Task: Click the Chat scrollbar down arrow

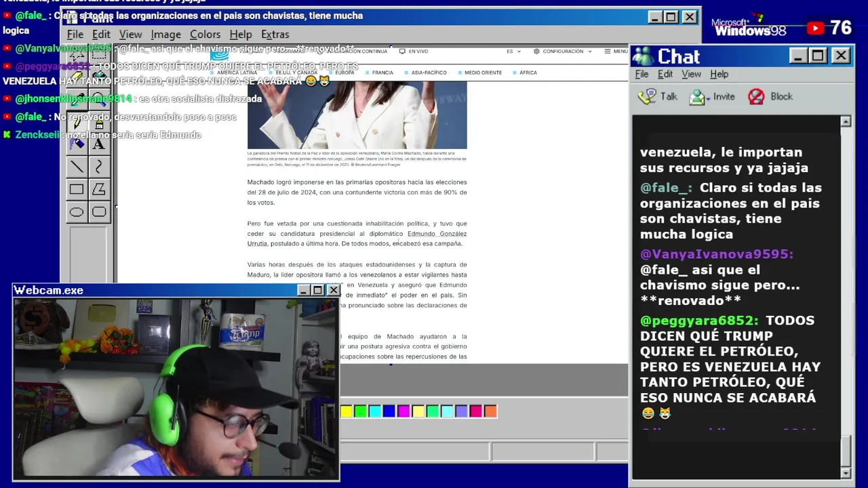Action: 846,473
